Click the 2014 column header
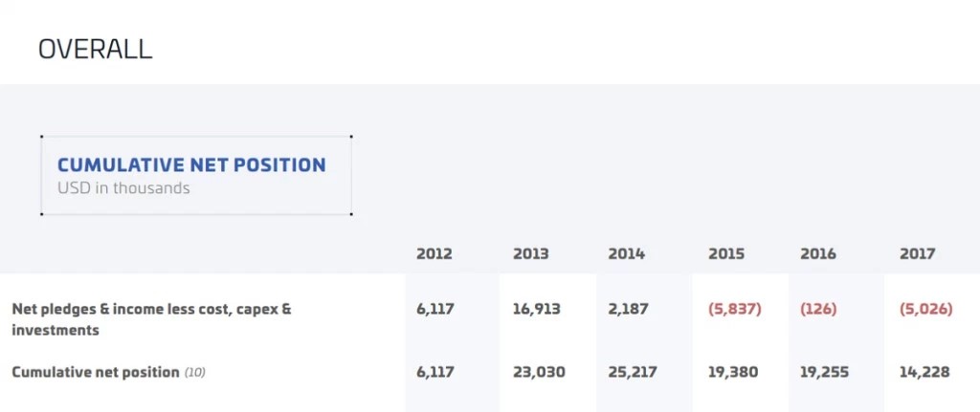This screenshot has width=980, height=412. pos(626,254)
